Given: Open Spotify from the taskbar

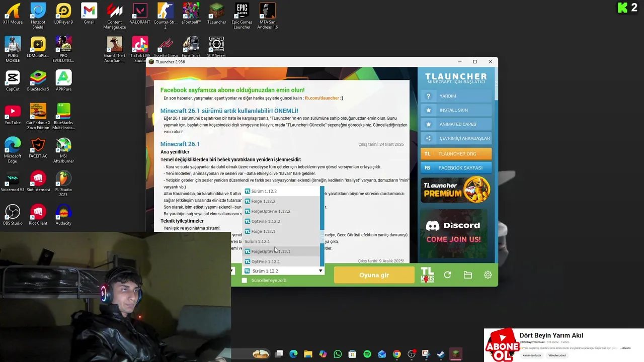Looking at the screenshot, I should click(367, 354).
